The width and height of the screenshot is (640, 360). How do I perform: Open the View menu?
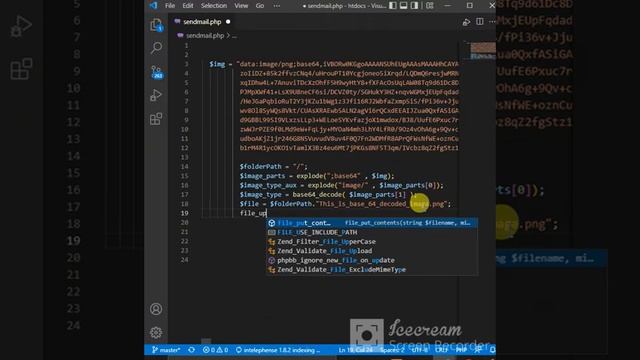click(241, 6)
